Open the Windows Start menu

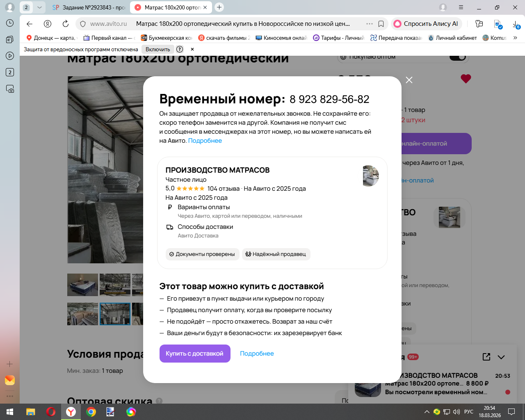[10, 412]
